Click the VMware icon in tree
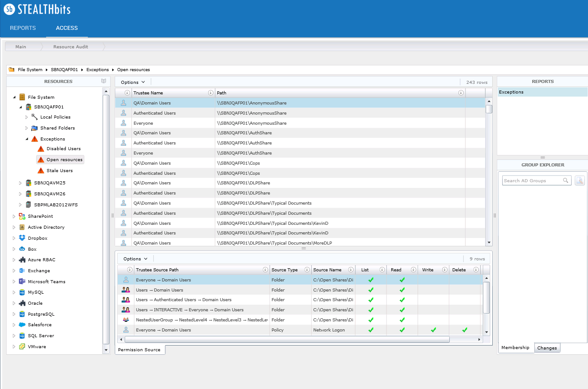Viewport: 588px width, 389px height. [22, 346]
